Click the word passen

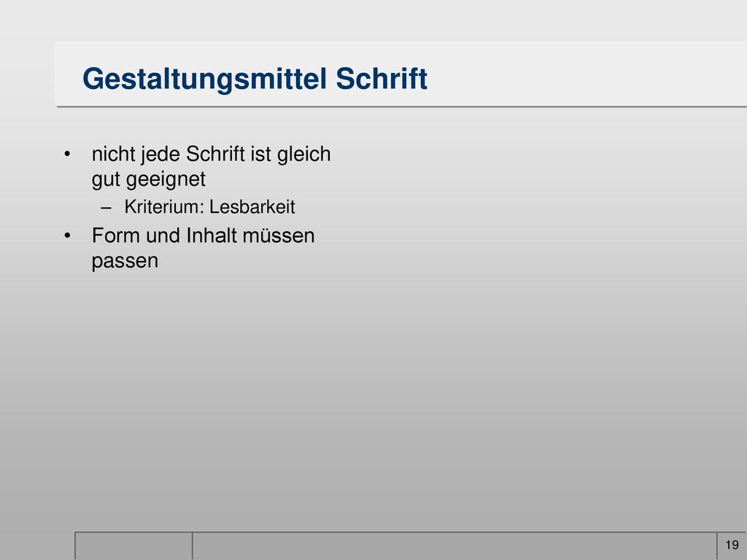[x=125, y=262]
